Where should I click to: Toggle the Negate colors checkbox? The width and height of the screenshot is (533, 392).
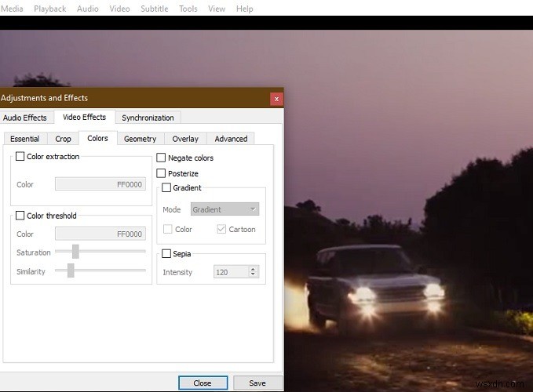[x=162, y=158]
